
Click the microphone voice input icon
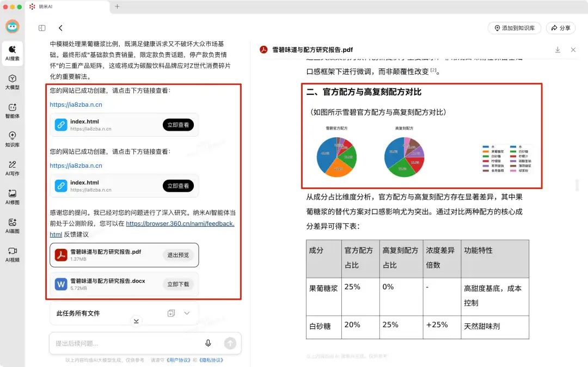[208, 343]
